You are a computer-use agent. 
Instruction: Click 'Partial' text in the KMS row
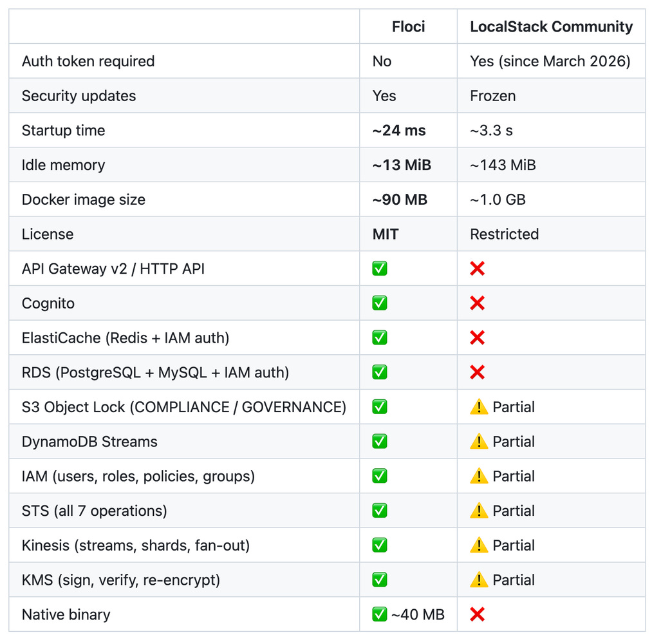(x=514, y=580)
